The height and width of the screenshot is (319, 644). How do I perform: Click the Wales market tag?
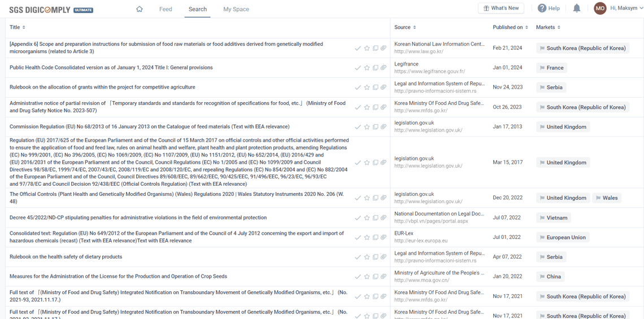point(607,198)
